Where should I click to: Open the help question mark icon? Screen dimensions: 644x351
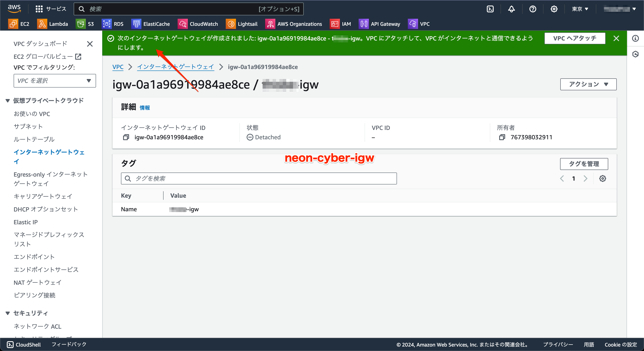click(x=532, y=9)
